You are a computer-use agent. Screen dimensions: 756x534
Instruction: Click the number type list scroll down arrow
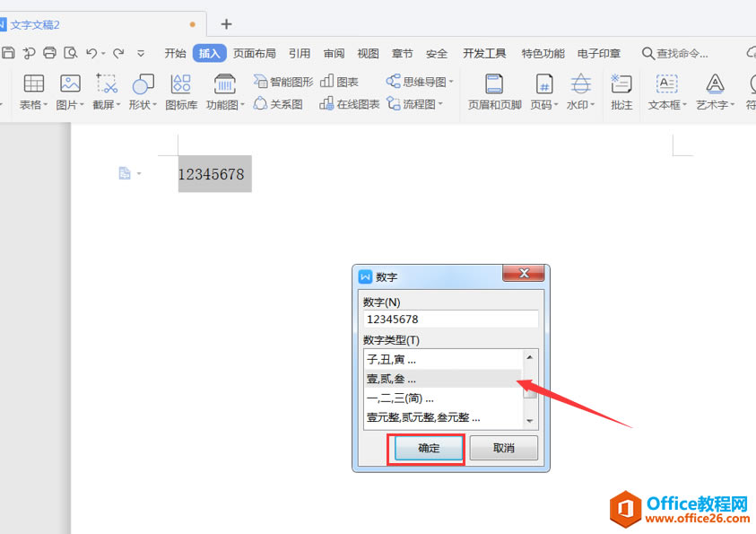coord(530,421)
